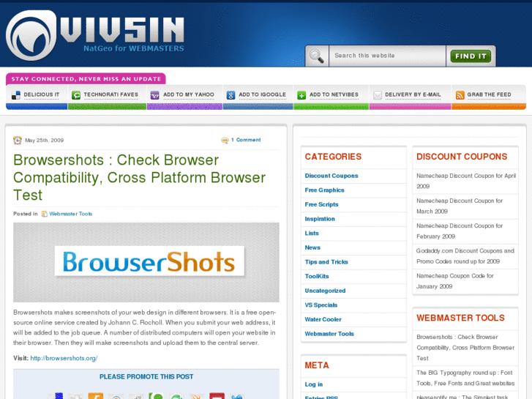The height and width of the screenshot is (399, 532).
Task: Select Add to Netvibes
Action: [x=334, y=94]
